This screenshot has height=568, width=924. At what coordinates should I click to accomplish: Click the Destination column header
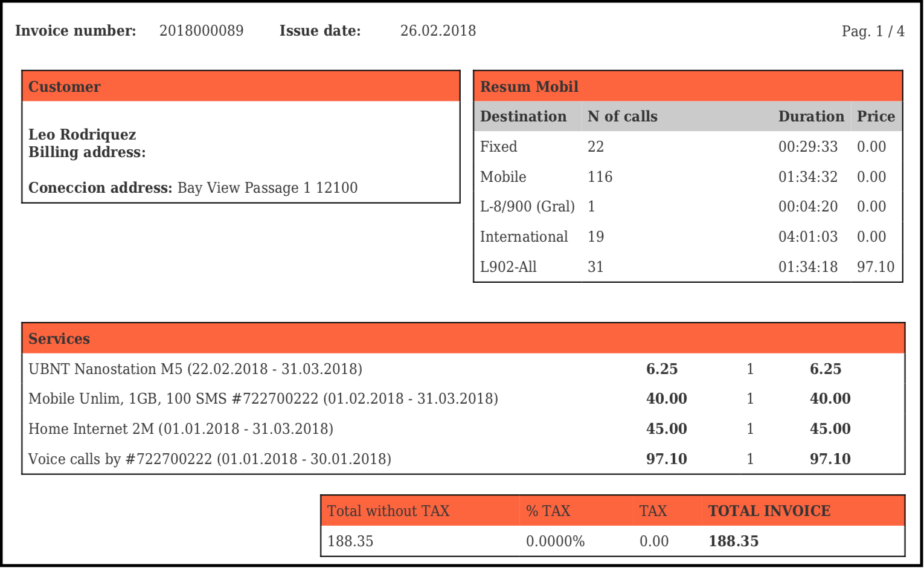pos(523,117)
